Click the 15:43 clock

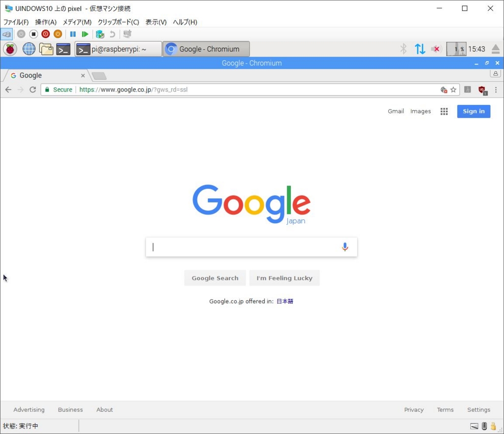click(x=476, y=49)
